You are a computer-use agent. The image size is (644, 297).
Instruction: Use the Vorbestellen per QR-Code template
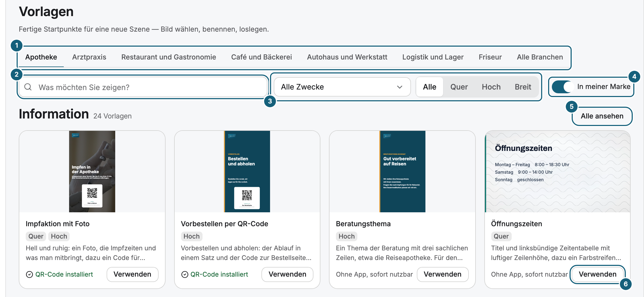pos(287,274)
